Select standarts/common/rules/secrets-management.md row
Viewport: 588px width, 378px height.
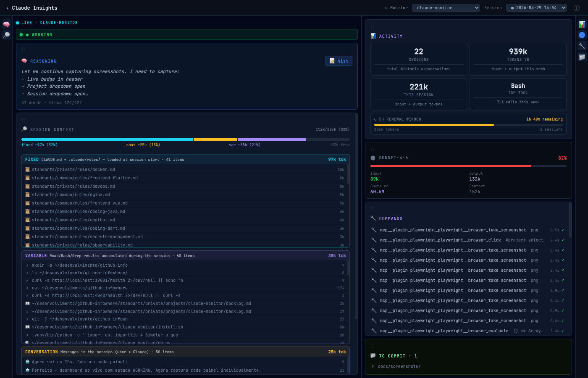[185, 237]
